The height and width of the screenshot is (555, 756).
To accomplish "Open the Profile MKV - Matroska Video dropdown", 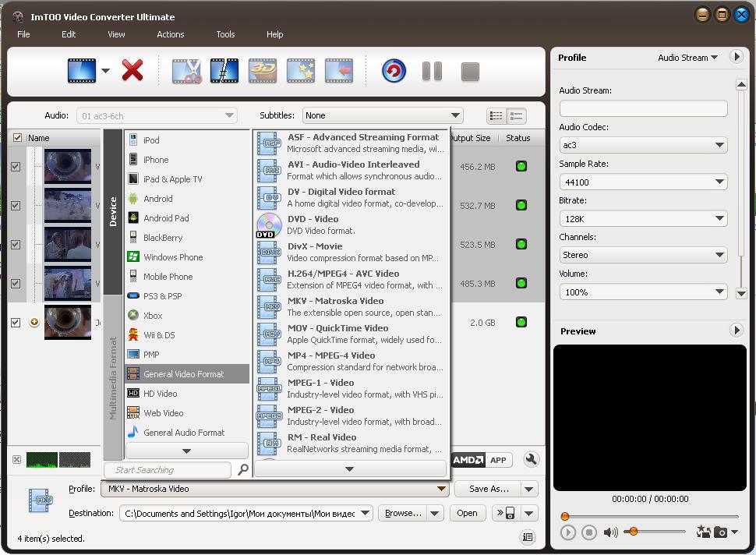I will [275, 489].
